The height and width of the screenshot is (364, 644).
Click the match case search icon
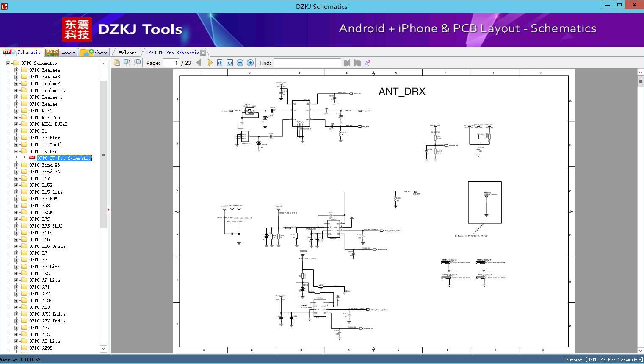coord(368,63)
